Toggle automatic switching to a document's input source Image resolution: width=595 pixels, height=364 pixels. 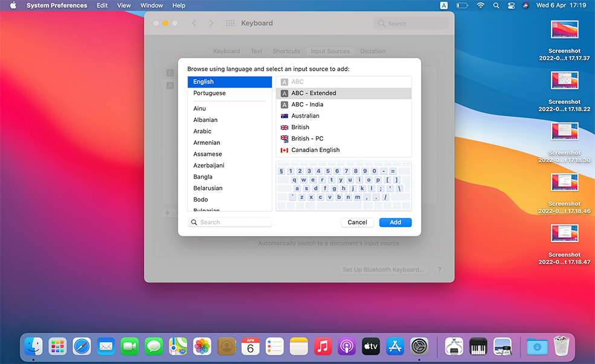click(x=251, y=243)
